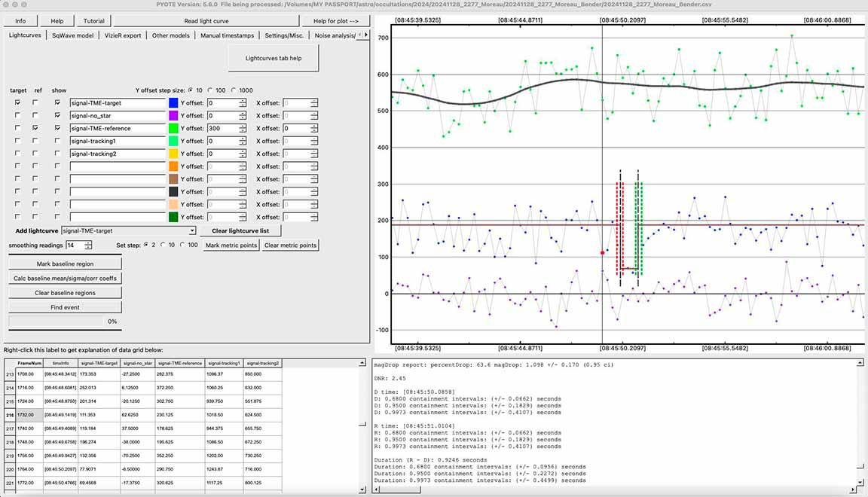Select table row 216 header
868x497 pixels.
tap(10, 414)
